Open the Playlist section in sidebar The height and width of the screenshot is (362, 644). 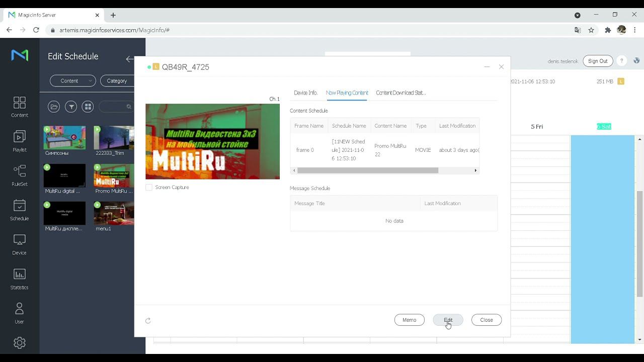pyautogui.click(x=20, y=141)
